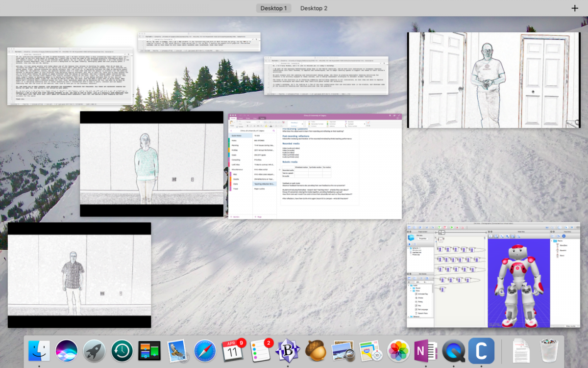Viewport: 588px width, 368px height.
Task: Open BBEdit from the dock
Action: tap(288, 351)
